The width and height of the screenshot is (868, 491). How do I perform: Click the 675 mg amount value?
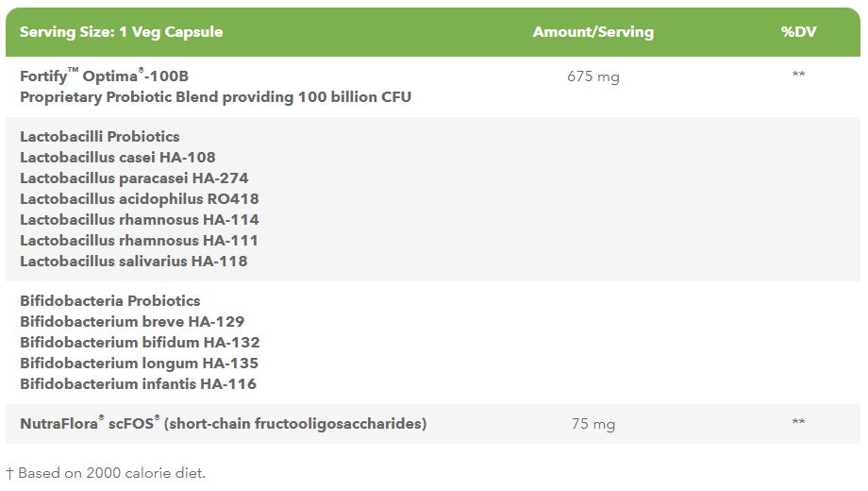click(x=593, y=76)
